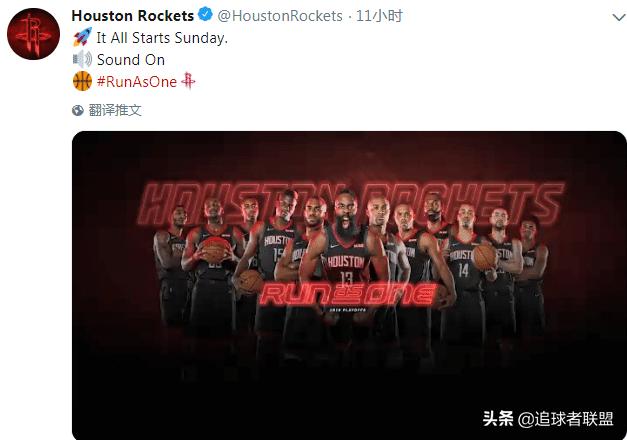Click the player wearing jersey 13

pos(345,256)
